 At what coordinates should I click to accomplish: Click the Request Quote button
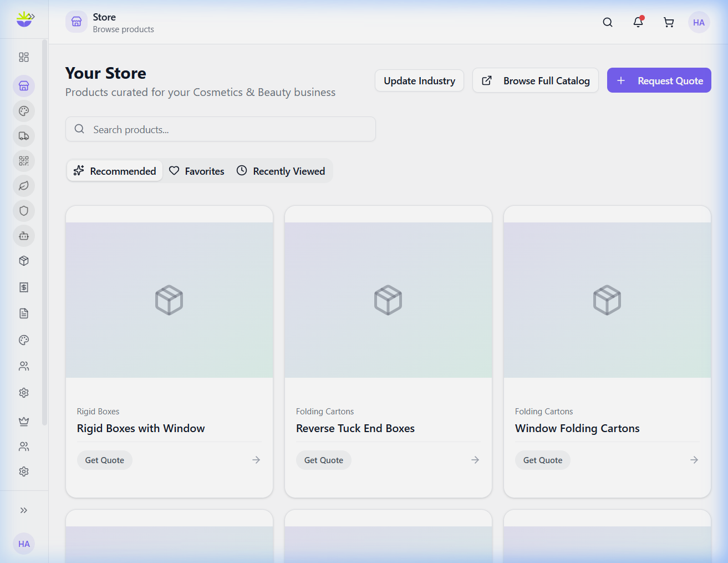[x=659, y=80]
